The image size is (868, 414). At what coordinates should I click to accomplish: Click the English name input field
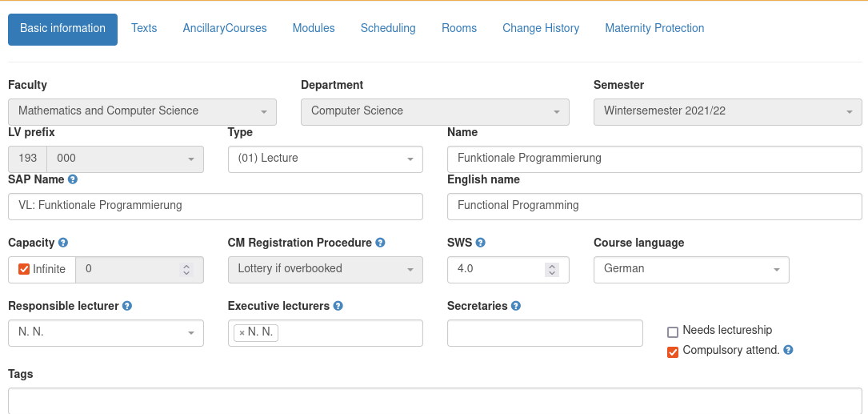click(654, 206)
